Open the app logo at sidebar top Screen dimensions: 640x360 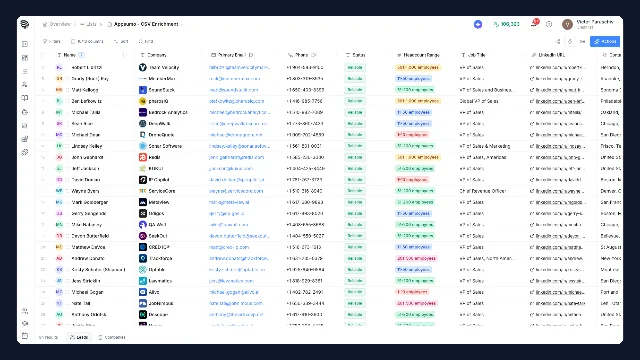coord(24,24)
